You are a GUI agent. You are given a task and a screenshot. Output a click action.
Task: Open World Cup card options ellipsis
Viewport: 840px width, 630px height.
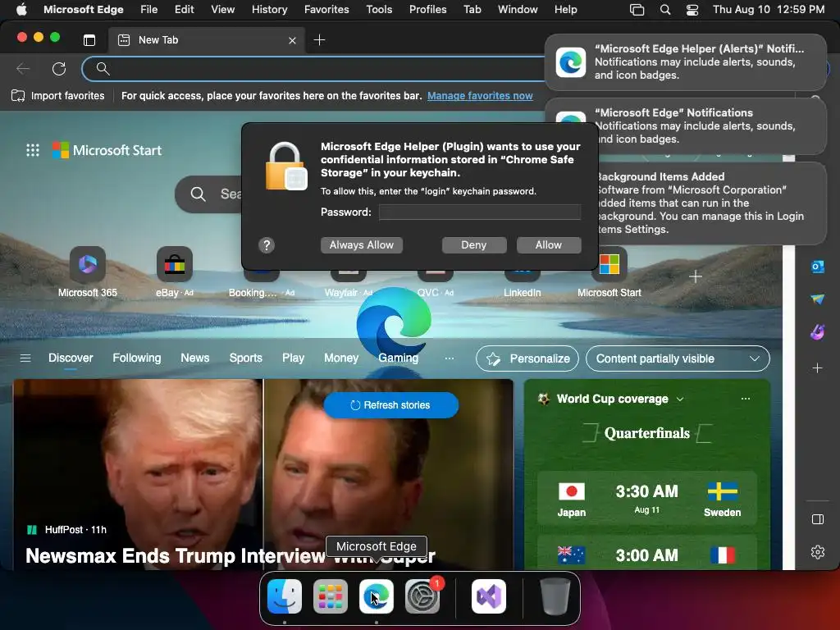coord(745,399)
